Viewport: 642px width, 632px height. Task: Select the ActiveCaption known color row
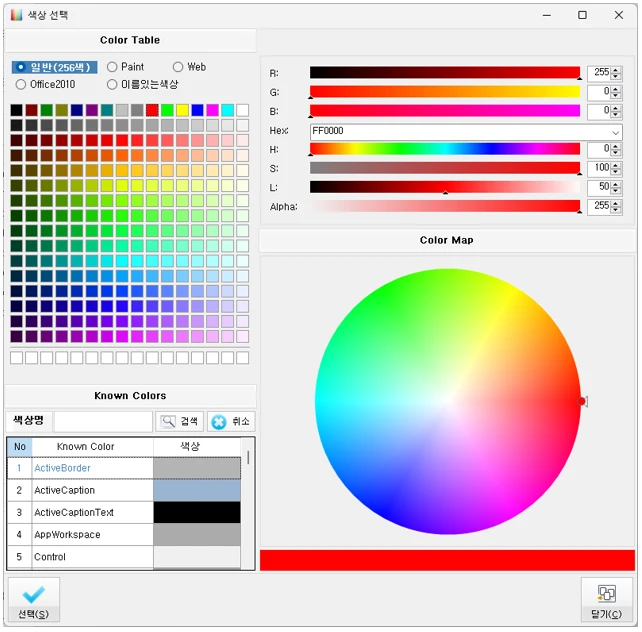(124, 490)
